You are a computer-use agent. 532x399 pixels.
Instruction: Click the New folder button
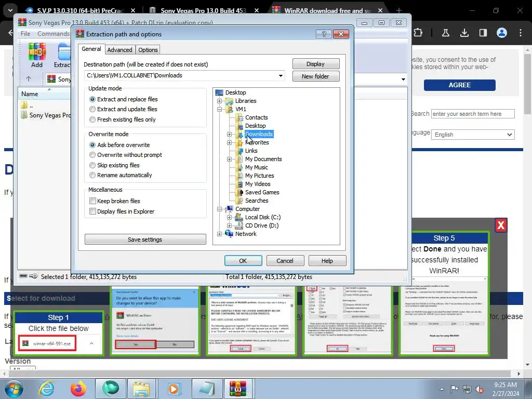[315, 76]
